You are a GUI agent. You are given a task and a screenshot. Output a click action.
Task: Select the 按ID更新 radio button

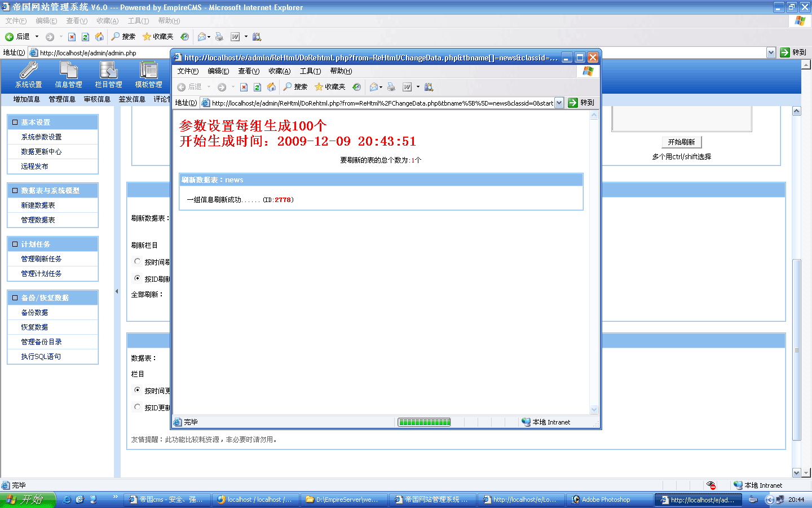point(138,407)
